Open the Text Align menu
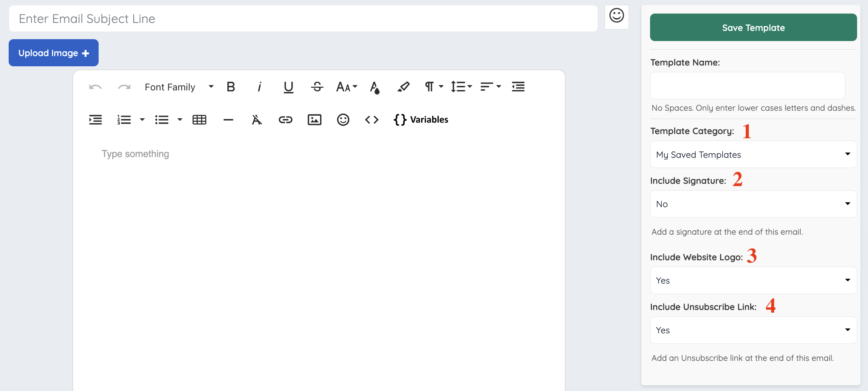 point(491,87)
